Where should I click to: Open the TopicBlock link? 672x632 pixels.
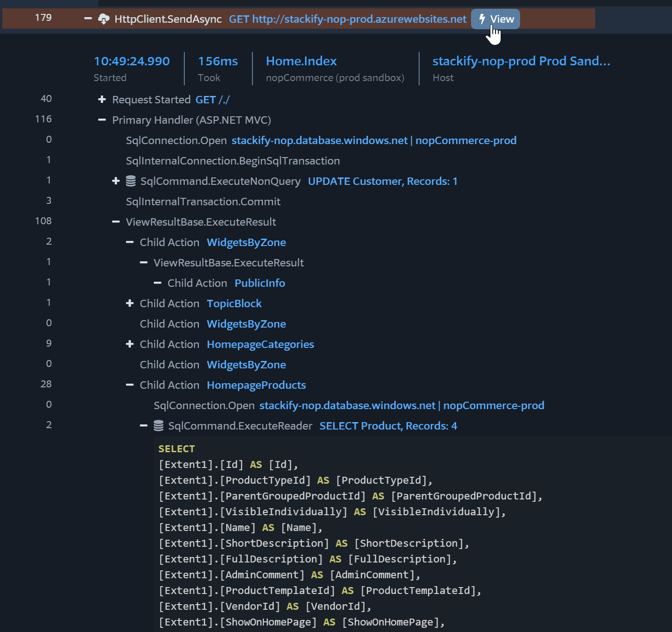click(234, 303)
